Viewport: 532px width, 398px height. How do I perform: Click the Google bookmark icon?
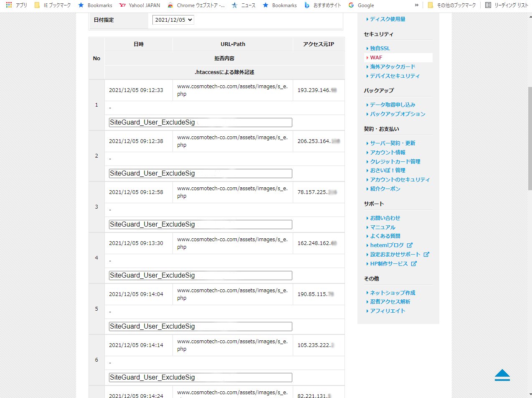pyautogui.click(x=351, y=5)
